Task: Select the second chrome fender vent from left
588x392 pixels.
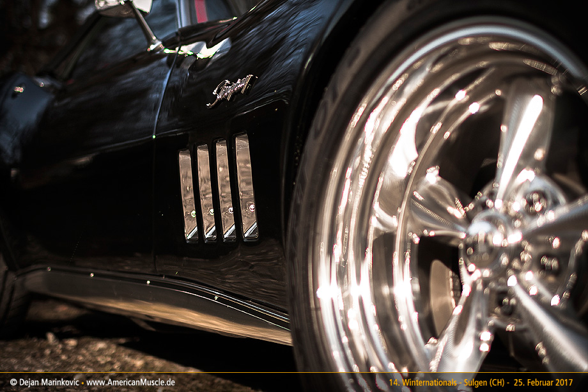Action: tap(206, 192)
